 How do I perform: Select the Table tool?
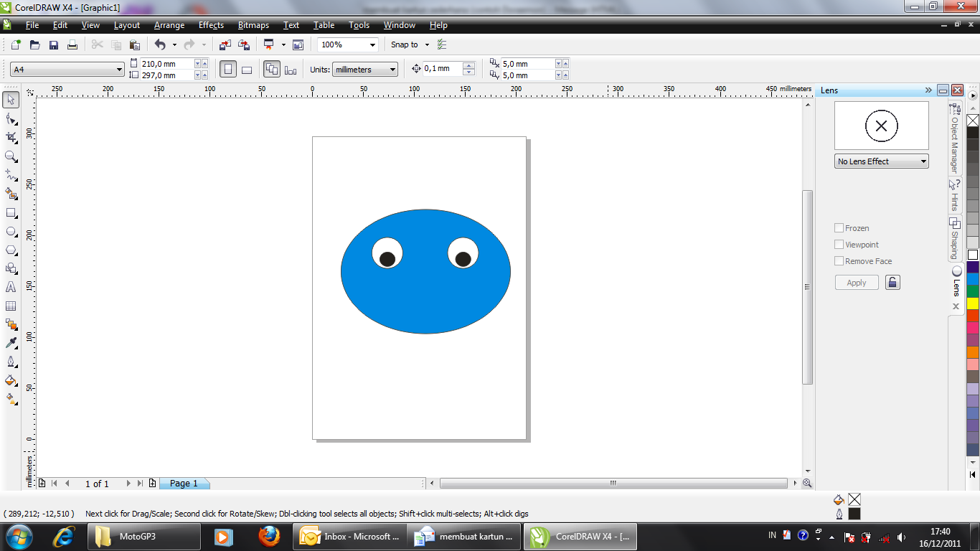click(x=11, y=306)
